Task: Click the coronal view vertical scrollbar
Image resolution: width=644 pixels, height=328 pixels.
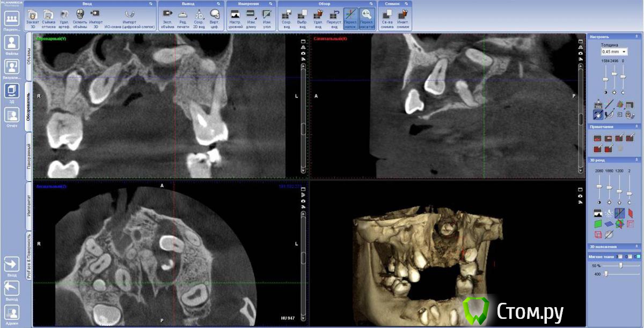Action: tap(303, 107)
